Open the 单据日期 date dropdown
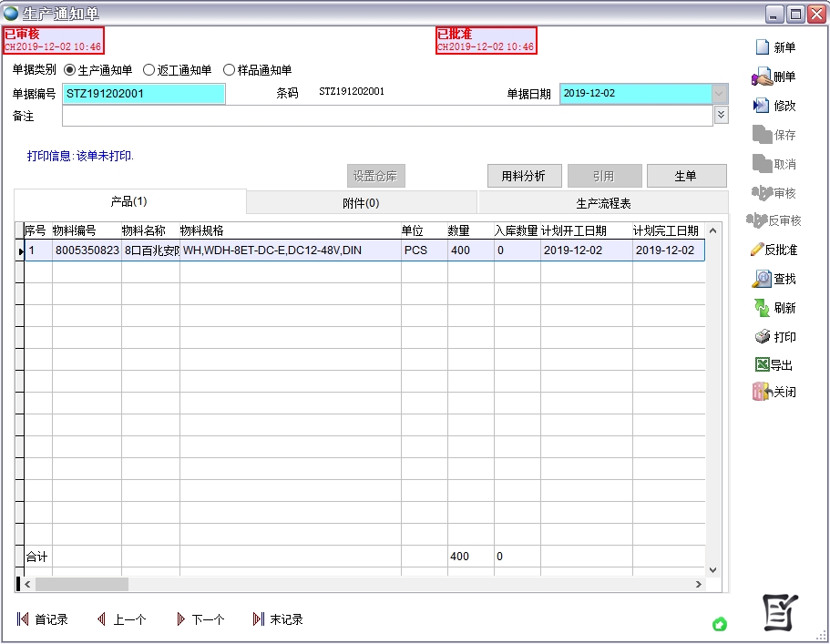 [x=719, y=94]
